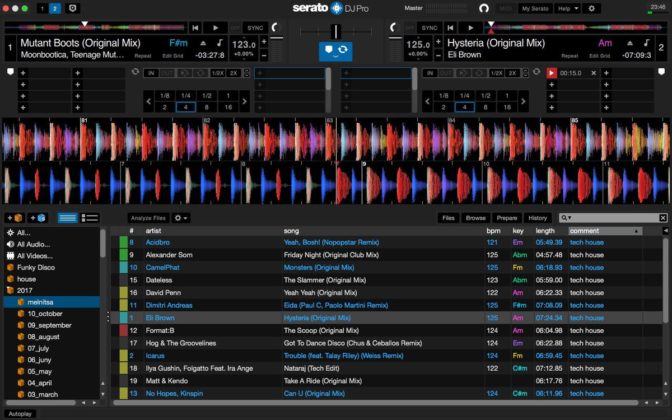Set loop IN point on deck 2

click(430, 73)
